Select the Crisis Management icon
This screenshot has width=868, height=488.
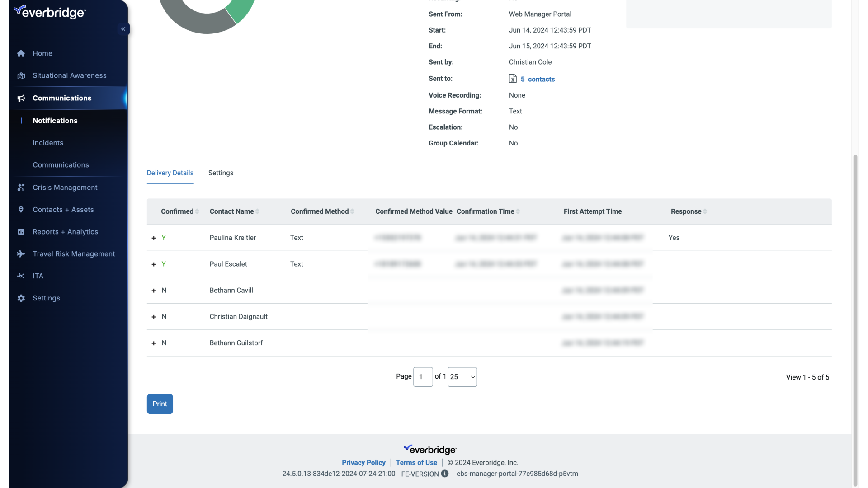21,187
